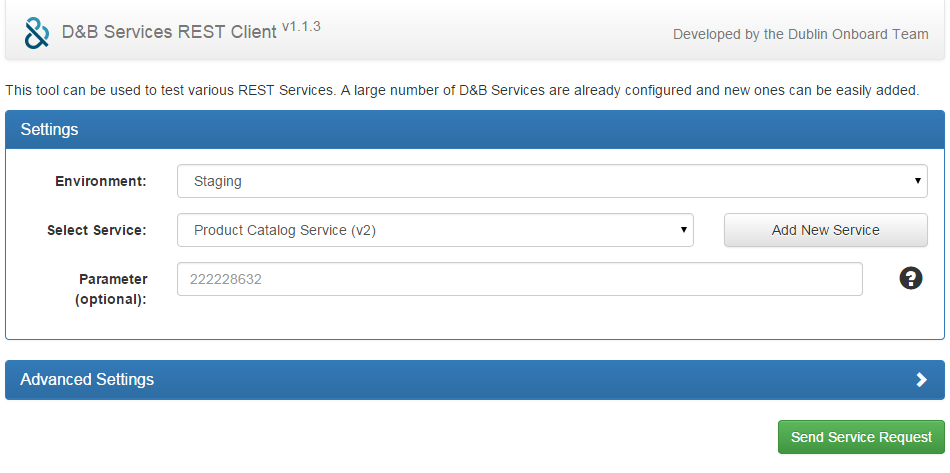The image size is (950, 473).
Task: Open the Select Service dropdown
Action: click(x=435, y=230)
